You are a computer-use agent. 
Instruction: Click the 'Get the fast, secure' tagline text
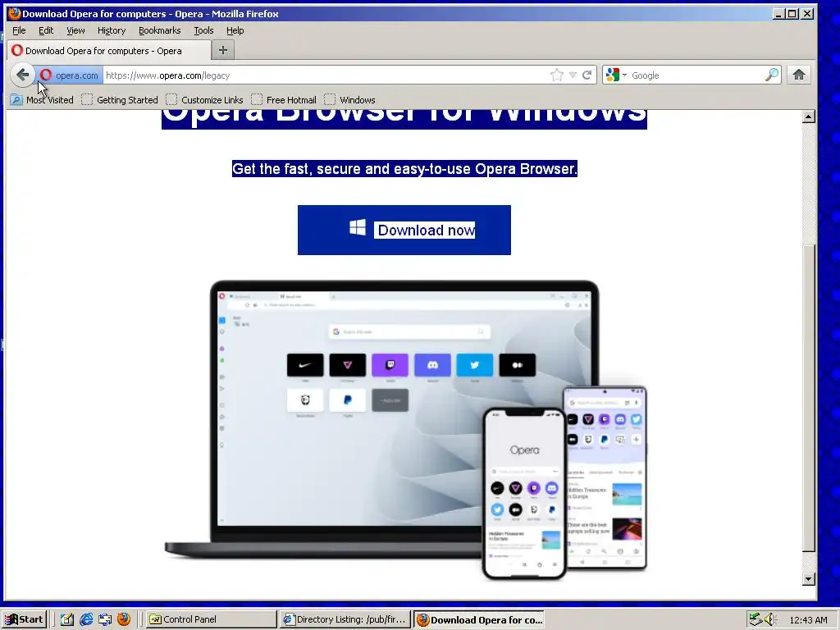pyautogui.click(x=404, y=169)
